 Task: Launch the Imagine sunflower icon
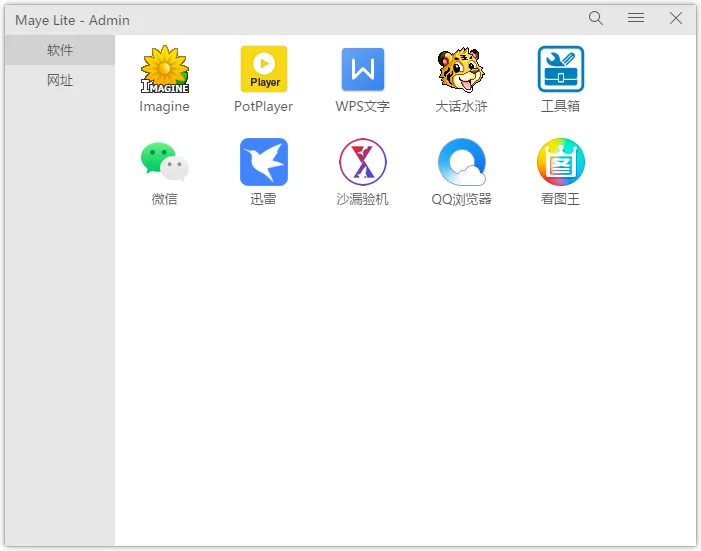click(165, 69)
